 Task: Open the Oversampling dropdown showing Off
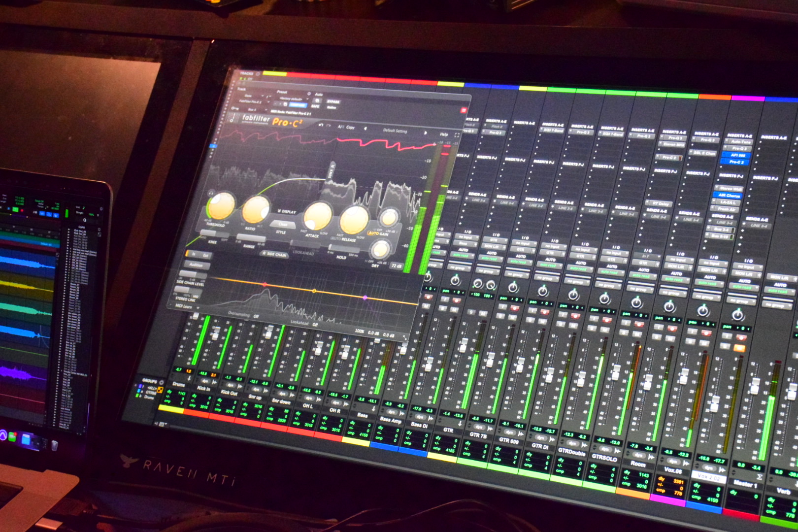tap(256, 316)
